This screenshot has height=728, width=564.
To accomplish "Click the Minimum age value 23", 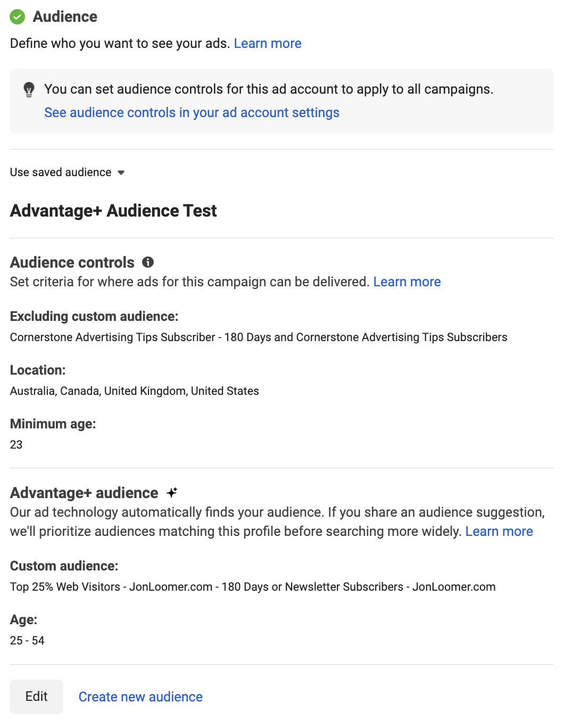I will coord(16,445).
